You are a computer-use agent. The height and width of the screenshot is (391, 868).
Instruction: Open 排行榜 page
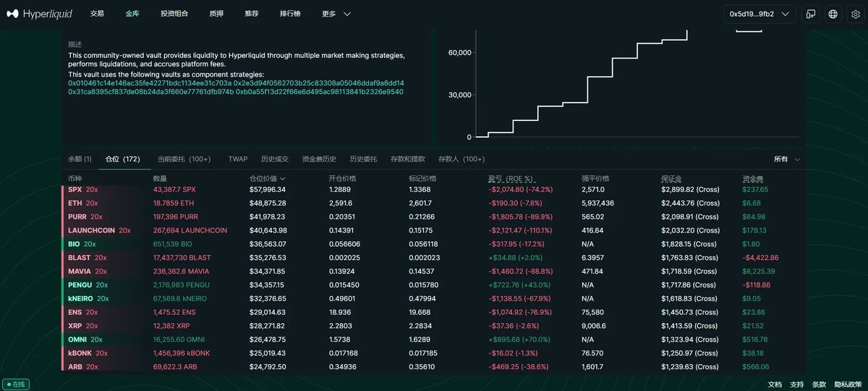pyautogui.click(x=291, y=14)
